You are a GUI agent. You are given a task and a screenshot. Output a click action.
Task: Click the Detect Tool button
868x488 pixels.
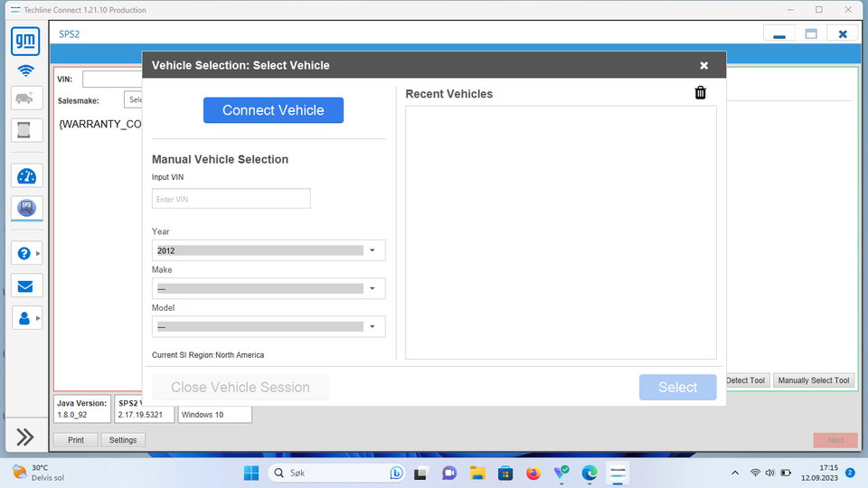748,380
